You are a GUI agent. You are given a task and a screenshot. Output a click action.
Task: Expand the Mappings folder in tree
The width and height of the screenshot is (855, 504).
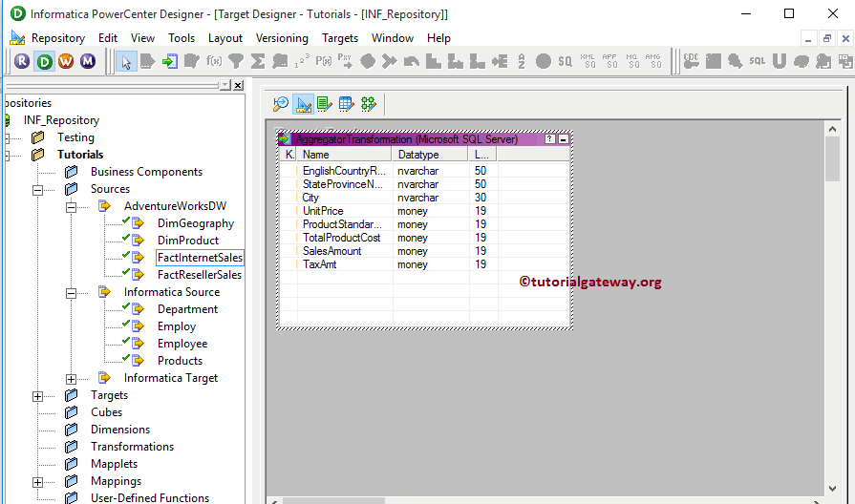[x=38, y=481]
